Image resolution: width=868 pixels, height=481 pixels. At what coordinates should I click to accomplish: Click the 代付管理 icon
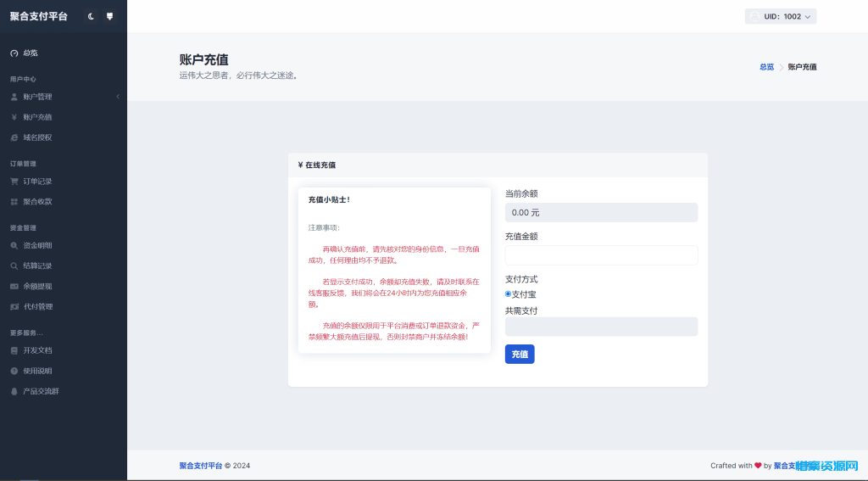(14, 307)
